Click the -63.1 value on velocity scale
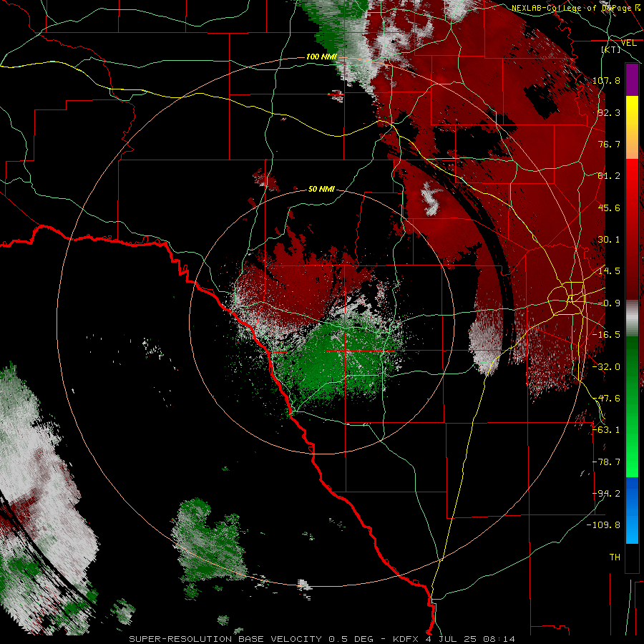 point(606,430)
